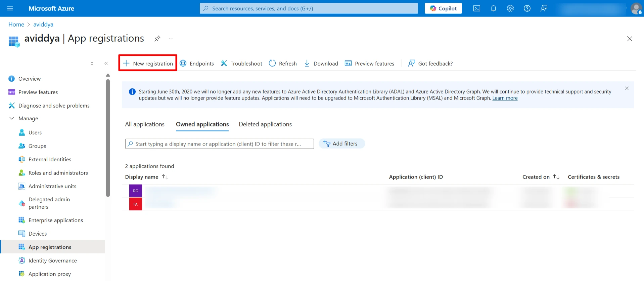The height and width of the screenshot is (281, 644).
Task: Clear the sidebar search with the X
Action: [92, 64]
